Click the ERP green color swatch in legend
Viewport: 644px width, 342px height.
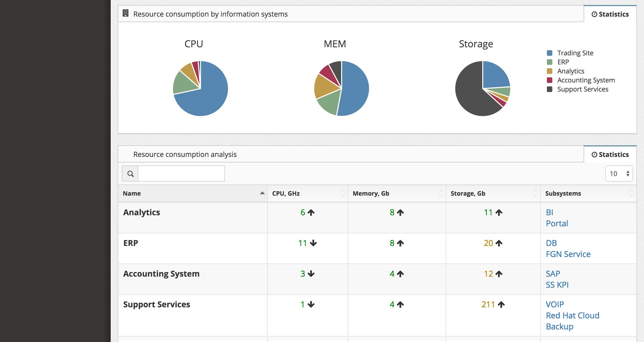(x=550, y=62)
